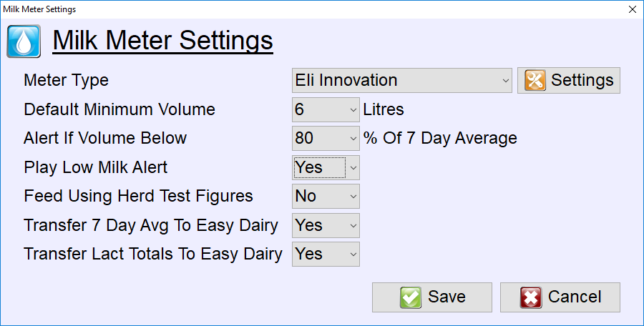The width and height of the screenshot is (644, 326).
Task: Close the Milk Meter Settings window
Action: point(633,9)
